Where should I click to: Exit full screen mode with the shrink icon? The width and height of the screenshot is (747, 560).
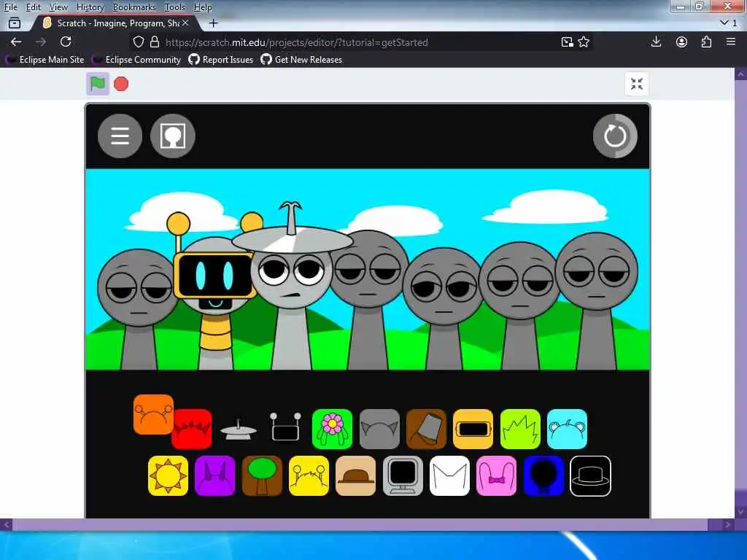point(636,84)
